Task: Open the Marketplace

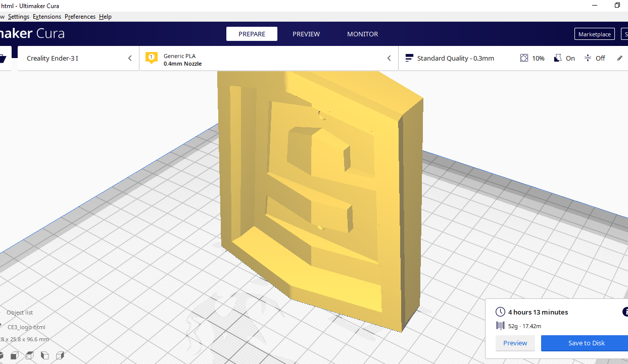Action: [x=595, y=34]
